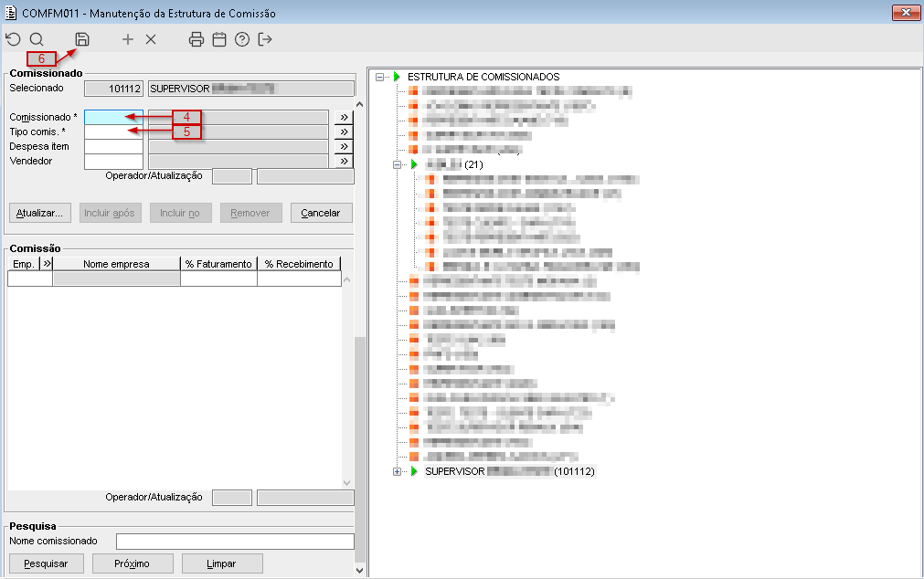924x579 pixels.
Task: Click the % Recebimento grid cell
Action: point(300,279)
